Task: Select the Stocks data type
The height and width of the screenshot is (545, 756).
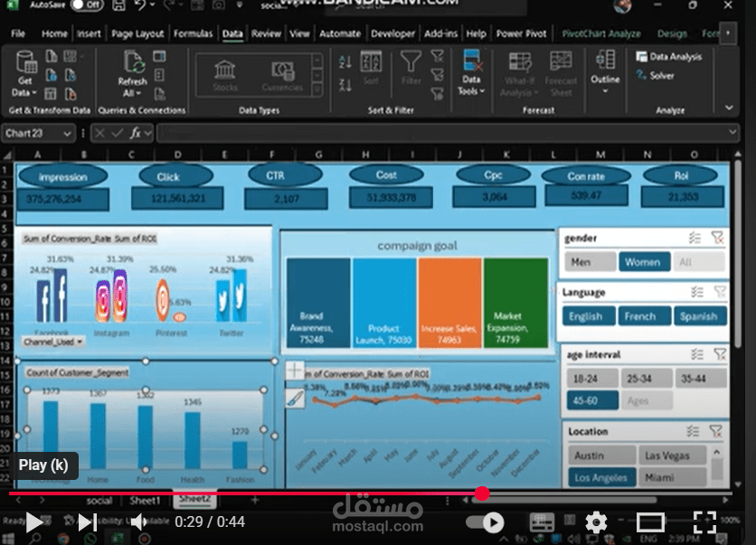Action: pyautogui.click(x=225, y=76)
